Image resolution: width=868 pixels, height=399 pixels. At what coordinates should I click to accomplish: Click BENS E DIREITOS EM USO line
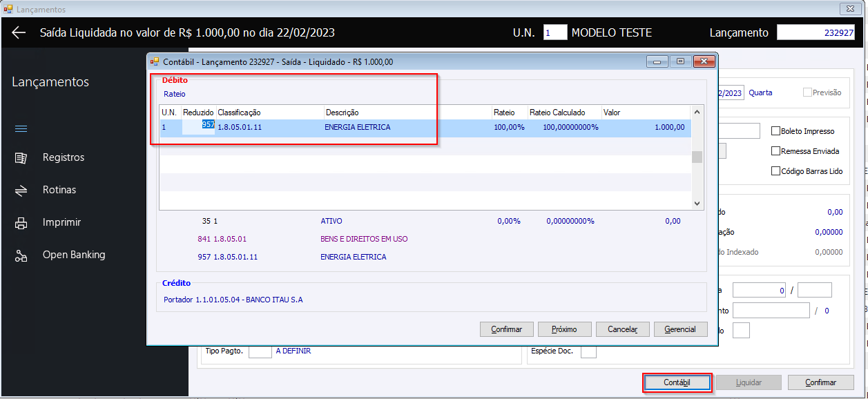point(364,240)
